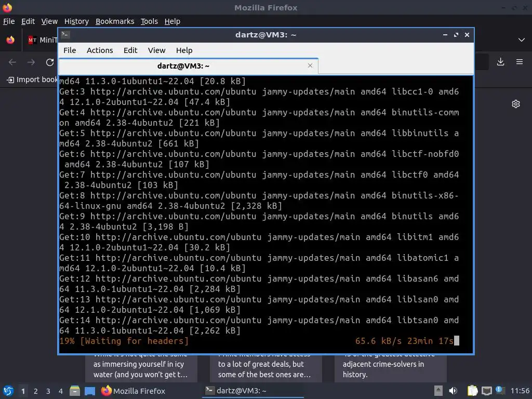Open Firefox View menu
Screen dimensions: 532x399
pos(49,21)
